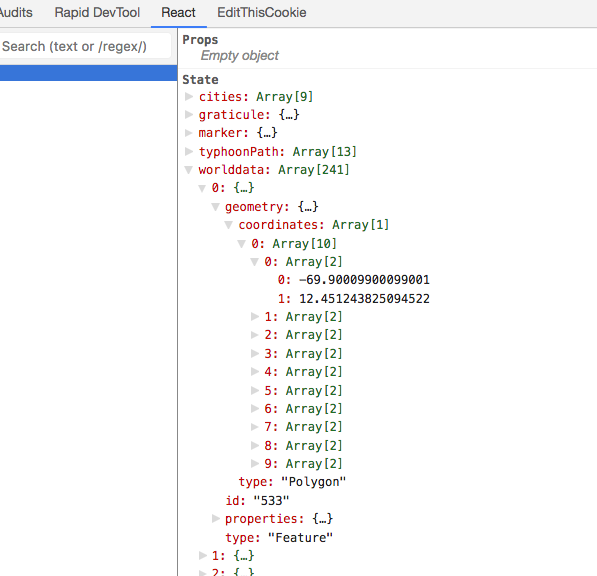Click the Empty object text
Screen dimensions: 597x576
coord(239,56)
